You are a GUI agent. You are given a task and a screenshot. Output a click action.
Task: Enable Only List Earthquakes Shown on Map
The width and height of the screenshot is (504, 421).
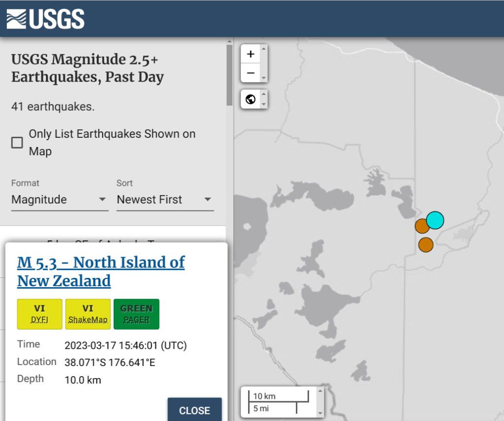pyautogui.click(x=17, y=143)
